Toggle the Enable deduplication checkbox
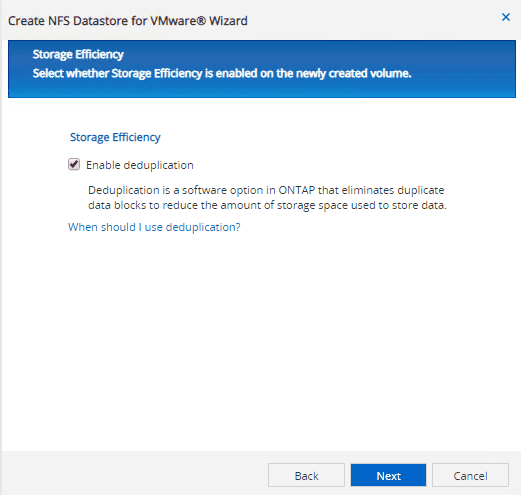Screen dimensions: 521x495 74,164
